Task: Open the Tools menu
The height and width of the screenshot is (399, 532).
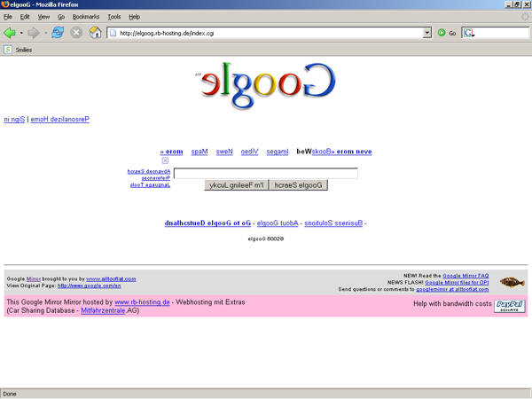Action: click(114, 17)
